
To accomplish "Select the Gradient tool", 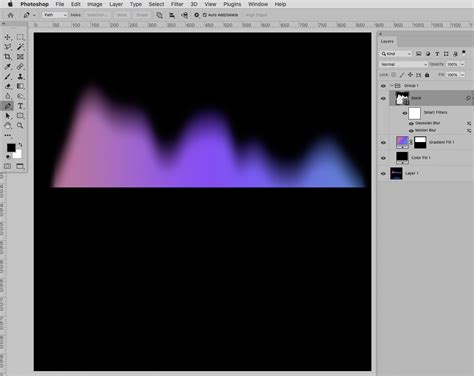I will (20, 86).
